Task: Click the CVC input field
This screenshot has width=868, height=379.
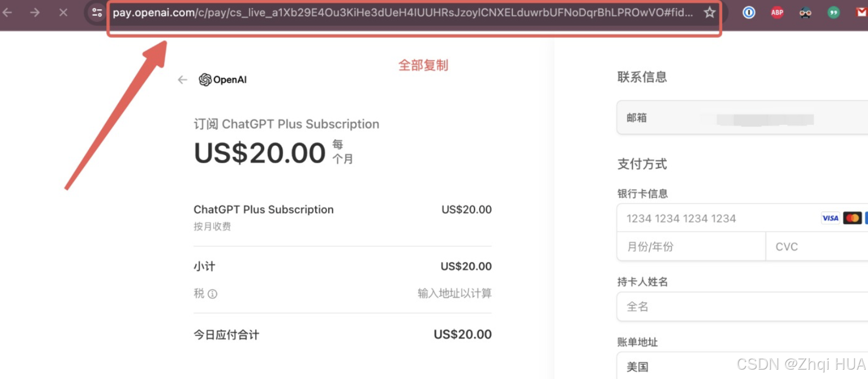Action: pos(817,246)
